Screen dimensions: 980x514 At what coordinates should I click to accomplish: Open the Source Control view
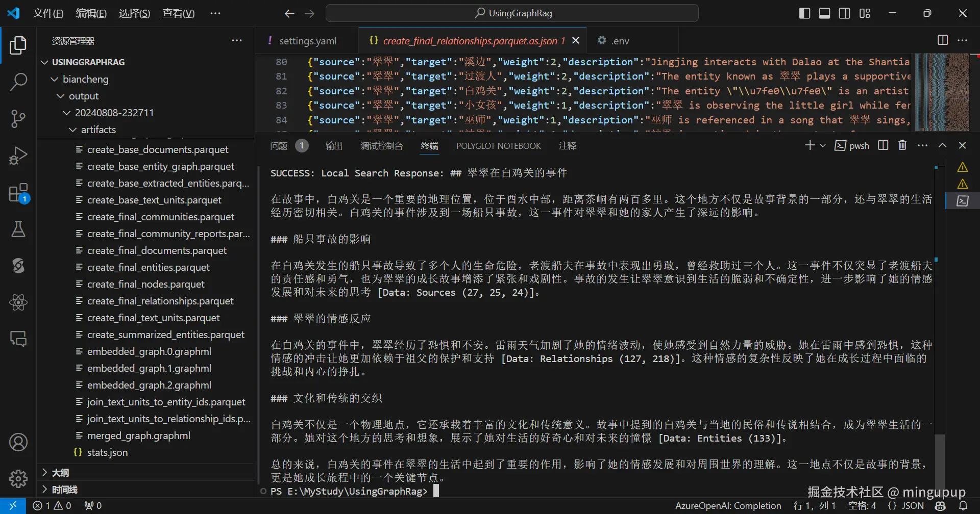[x=18, y=118]
